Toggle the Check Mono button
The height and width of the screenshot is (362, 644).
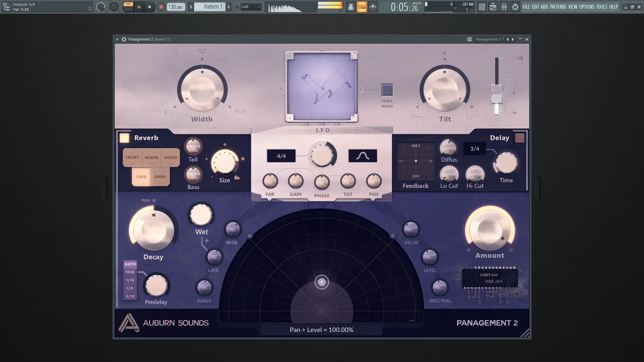(387, 90)
